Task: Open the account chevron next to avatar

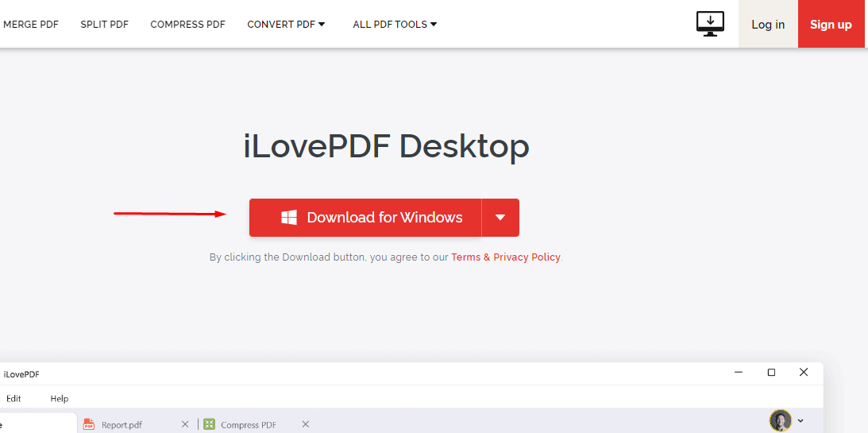Action: coord(800,420)
